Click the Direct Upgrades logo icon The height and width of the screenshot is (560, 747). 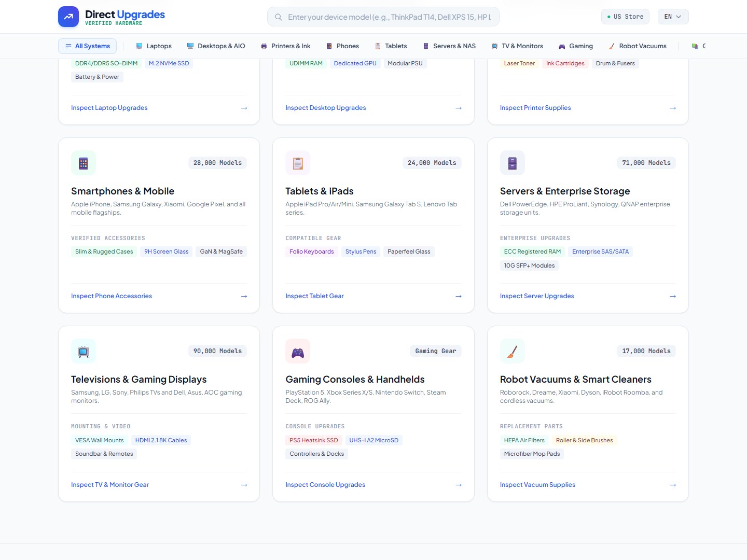tap(68, 17)
